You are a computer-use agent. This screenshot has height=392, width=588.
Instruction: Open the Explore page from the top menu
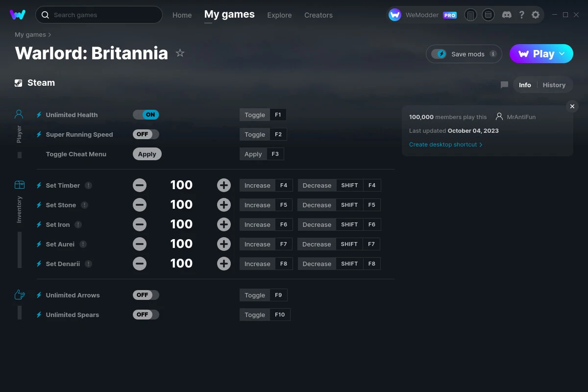(x=279, y=15)
